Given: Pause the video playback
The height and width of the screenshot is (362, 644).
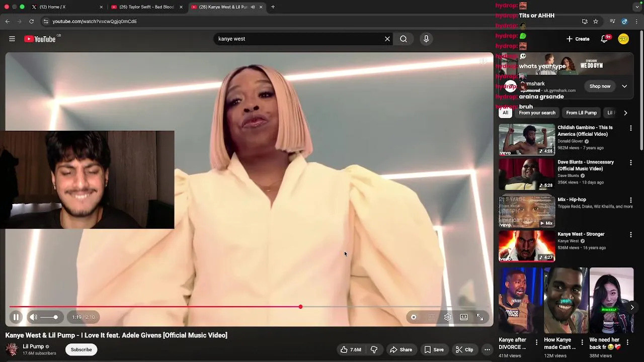Looking at the screenshot, I should (16, 317).
